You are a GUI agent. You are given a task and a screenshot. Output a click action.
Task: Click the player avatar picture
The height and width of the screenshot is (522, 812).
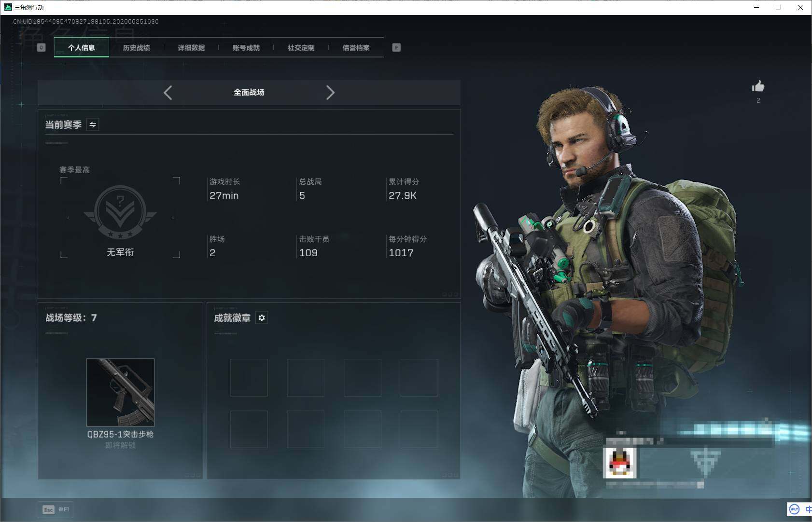pos(620,463)
